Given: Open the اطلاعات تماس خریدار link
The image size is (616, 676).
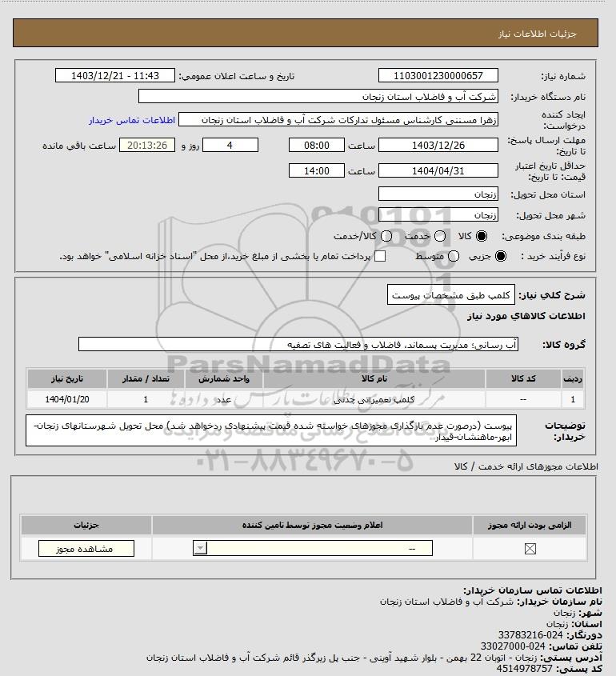Looking at the screenshot, I should (132, 120).
